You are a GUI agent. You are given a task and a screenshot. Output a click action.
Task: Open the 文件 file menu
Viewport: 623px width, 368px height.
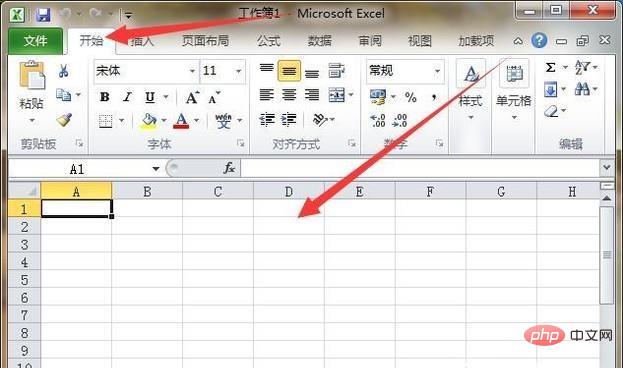[35, 41]
